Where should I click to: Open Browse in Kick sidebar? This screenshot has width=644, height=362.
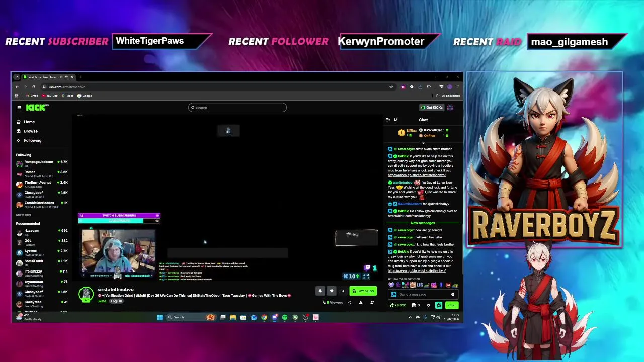click(26, 131)
